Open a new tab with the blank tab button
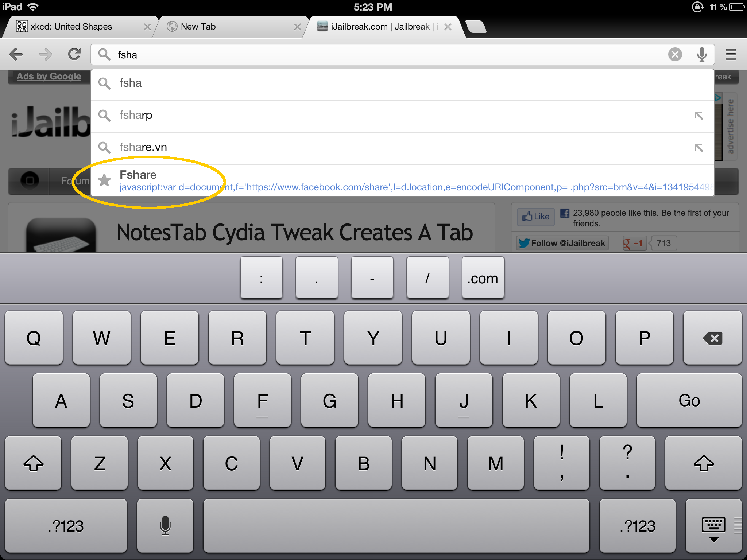The width and height of the screenshot is (747, 560). coord(476,27)
